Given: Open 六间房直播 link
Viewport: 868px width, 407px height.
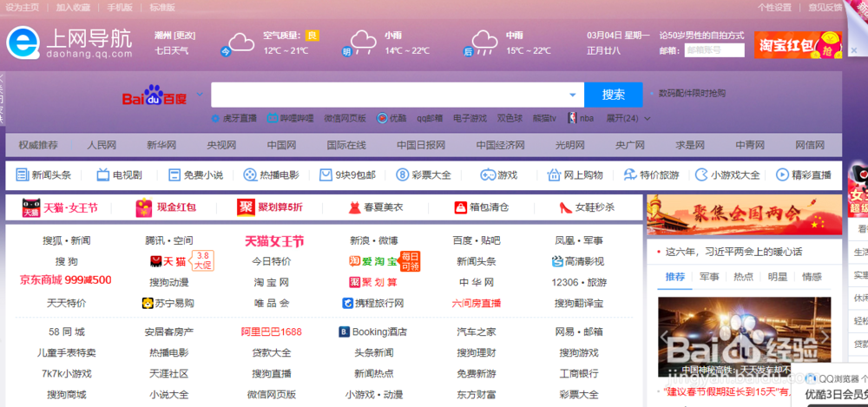Looking at the screenshot, I should (476, 303).
